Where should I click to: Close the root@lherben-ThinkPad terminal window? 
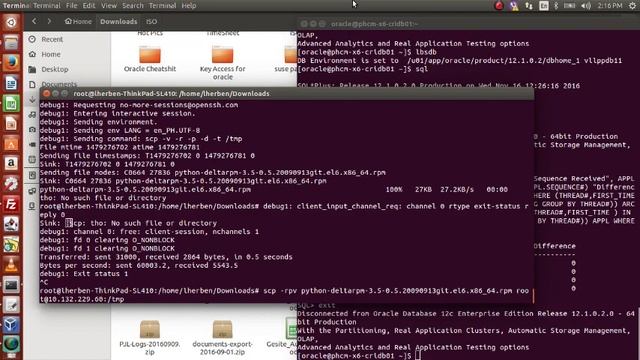(47, 93)
